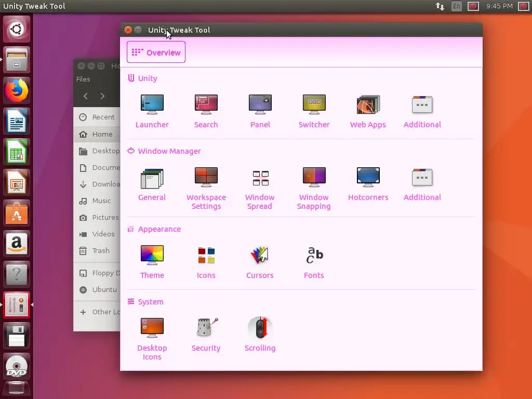Click the question mark launcher icon
The image size is (532, 399).
click(16, 274)
